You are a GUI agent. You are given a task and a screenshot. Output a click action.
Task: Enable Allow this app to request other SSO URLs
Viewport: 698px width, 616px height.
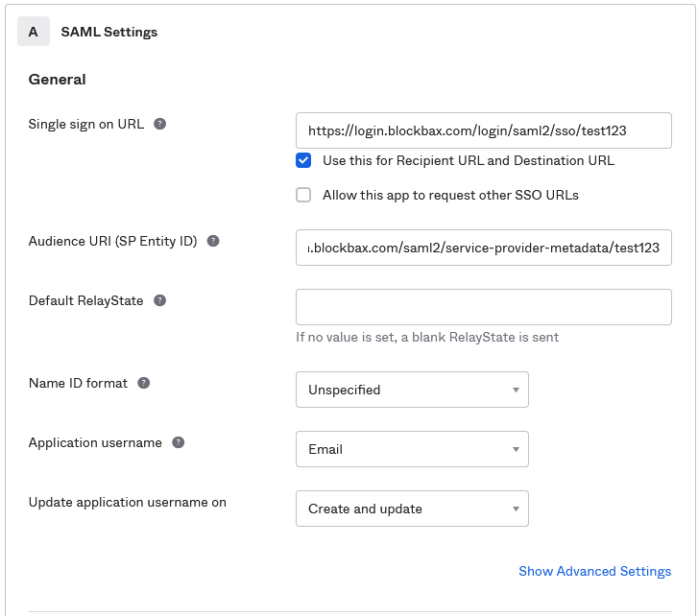click(303, 195)
